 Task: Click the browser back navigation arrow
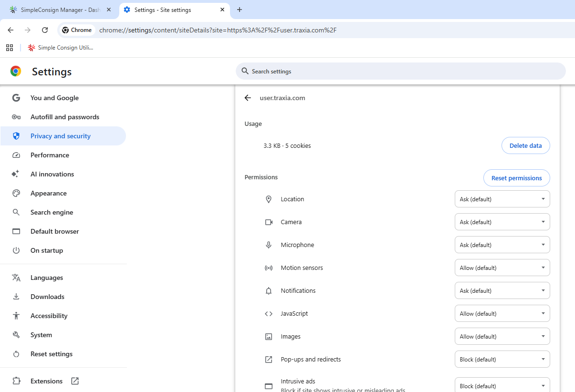(10, 30)
